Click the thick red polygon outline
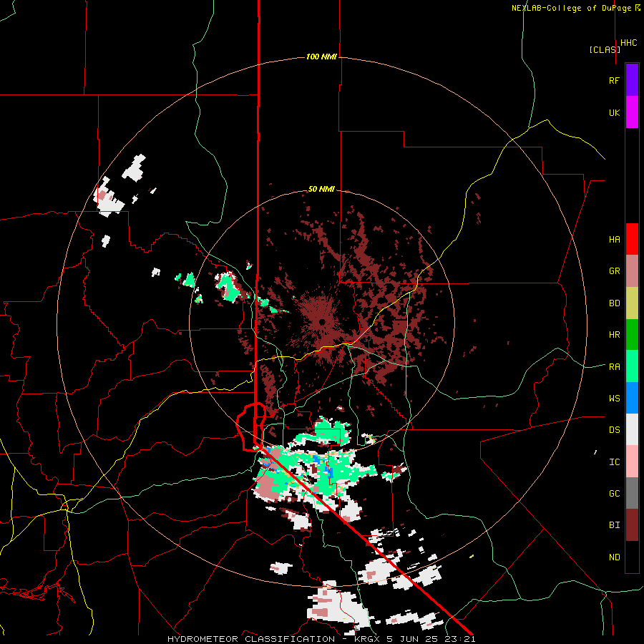Screen dimensions: 644x644 pyautogui.click(x=251, y=427)
